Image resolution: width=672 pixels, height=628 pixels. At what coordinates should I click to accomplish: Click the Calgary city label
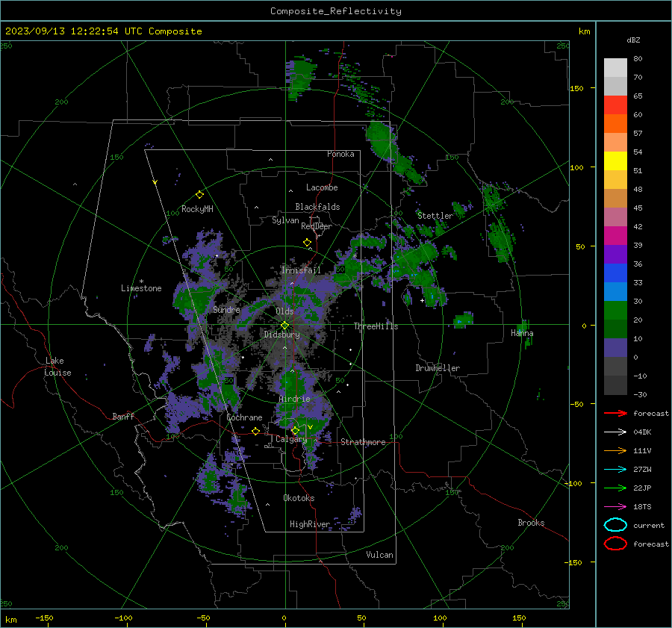(x=291, y=439)
